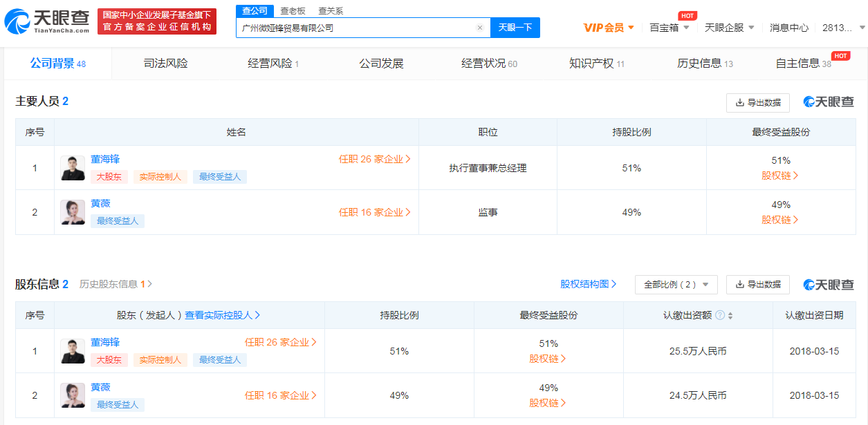Open 历史股东信息 link

[x=116, y=284]
